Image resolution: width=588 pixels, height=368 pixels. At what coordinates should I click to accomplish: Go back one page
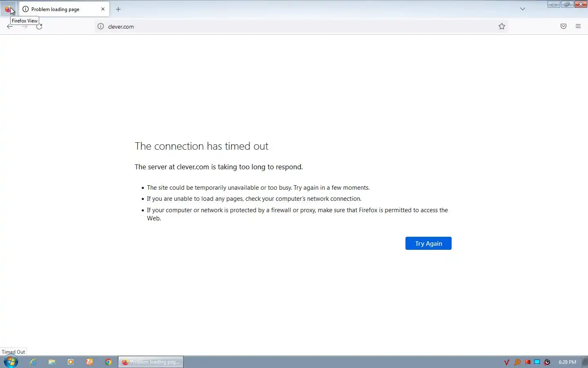(10, 27)
